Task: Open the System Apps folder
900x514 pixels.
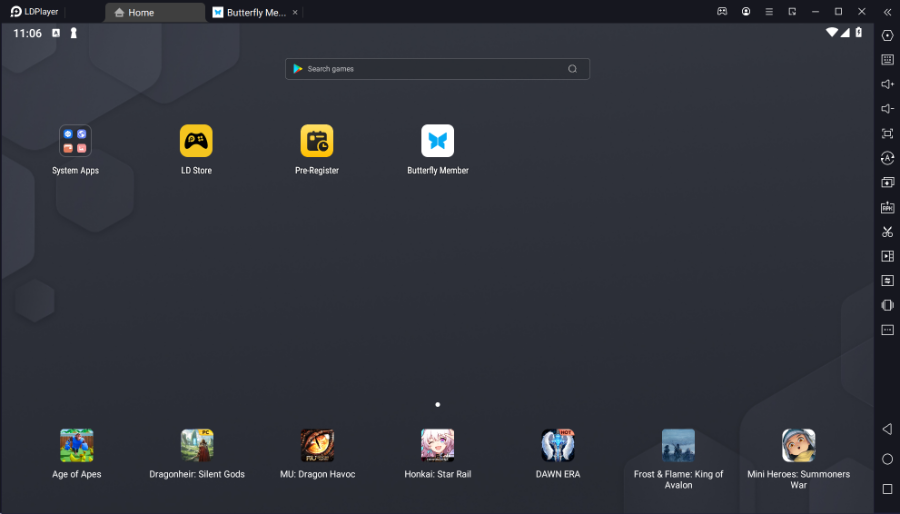Action: tap(75, 141)
